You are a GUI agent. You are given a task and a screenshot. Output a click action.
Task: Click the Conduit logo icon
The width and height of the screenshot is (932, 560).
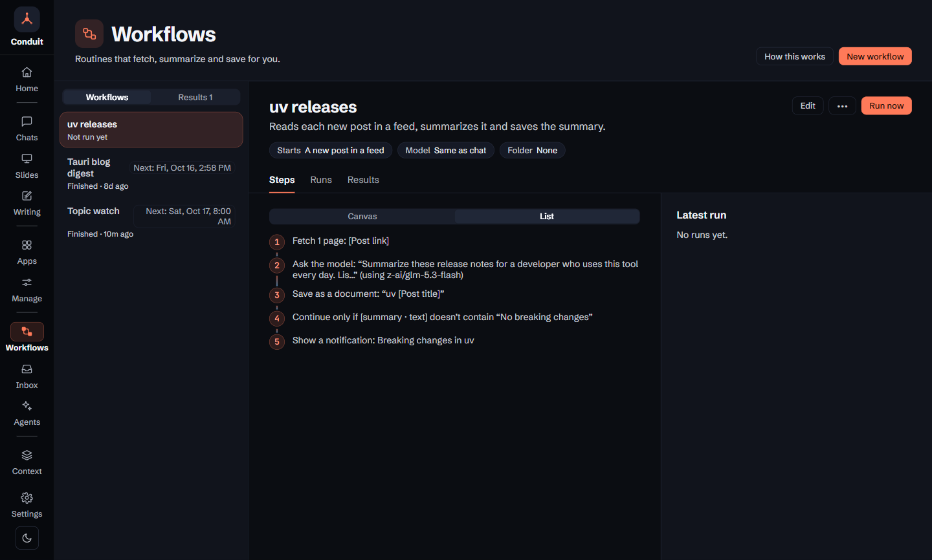[x=27, y=19]
